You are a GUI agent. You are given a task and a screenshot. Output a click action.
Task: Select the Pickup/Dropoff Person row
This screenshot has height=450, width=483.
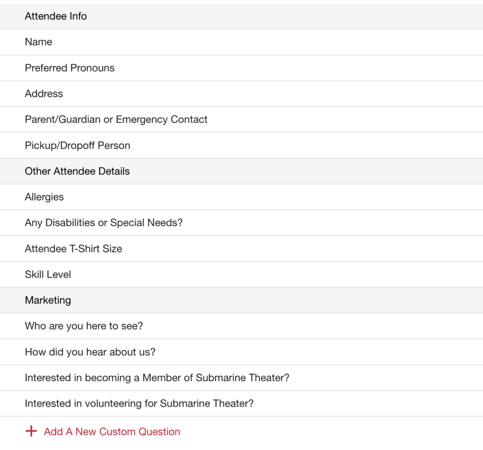[x=241, y=145]
